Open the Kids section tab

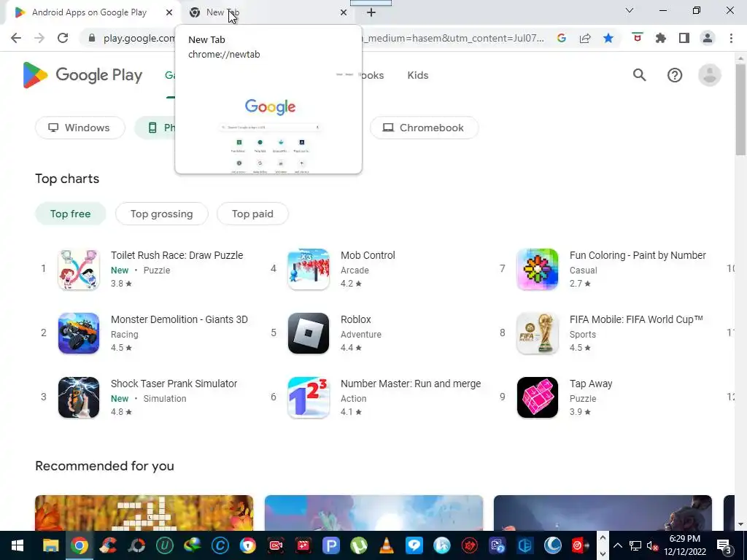[418, 75]
